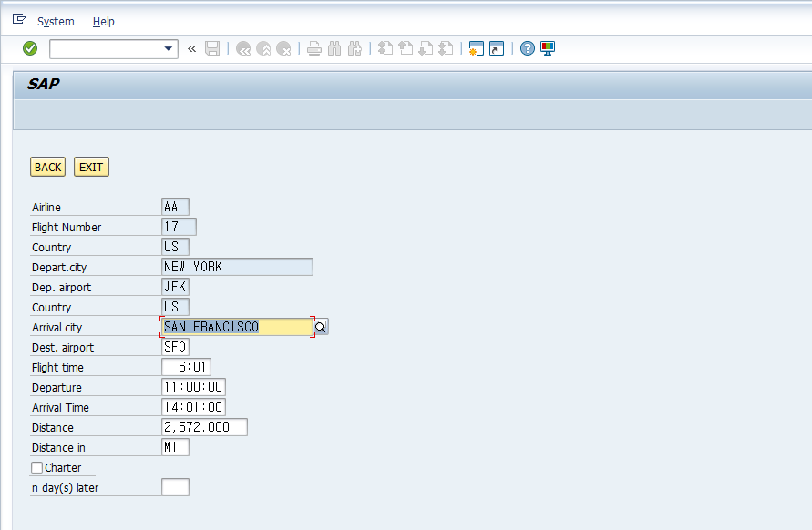812x530 pixels.
Task: Click the Flight Number label
Action: tap(67, 228)
